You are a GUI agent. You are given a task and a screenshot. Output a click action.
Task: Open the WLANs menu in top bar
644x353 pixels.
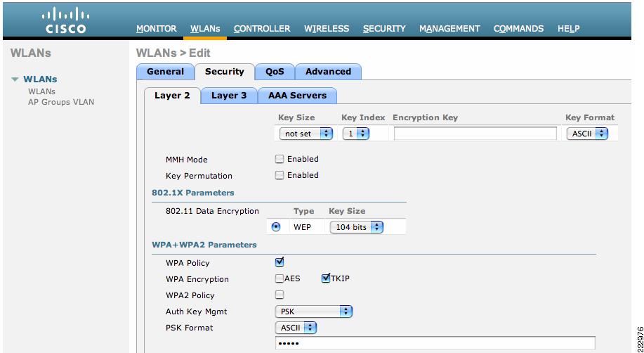pyautogui.click(x=205, y=29)
